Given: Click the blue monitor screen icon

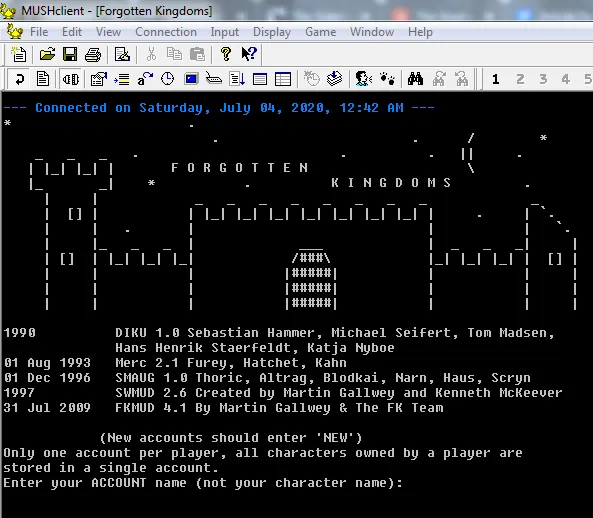Looking at the screenshot, I should coord(191,79).
